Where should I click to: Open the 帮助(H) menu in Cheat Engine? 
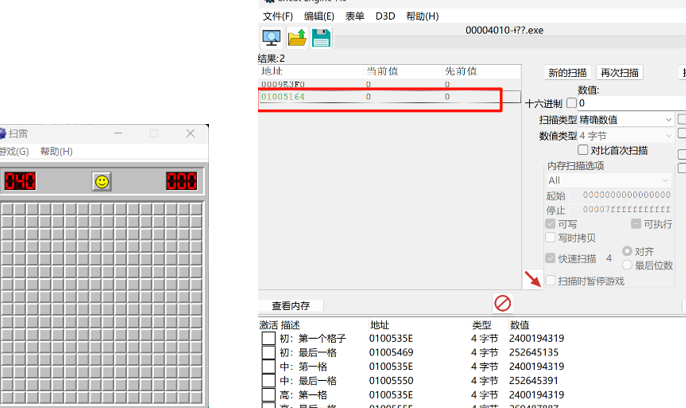coord(422,16)
